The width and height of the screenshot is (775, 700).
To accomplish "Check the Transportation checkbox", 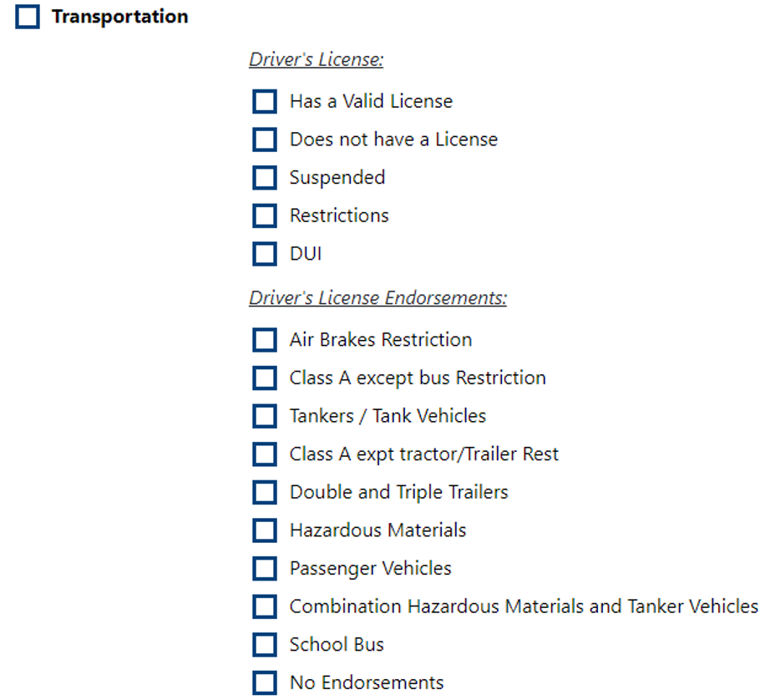I will [x=28, y=17].
